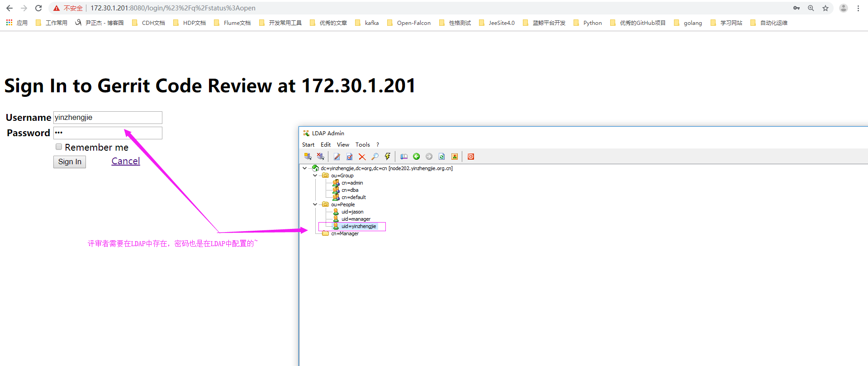Open the Open-Falcon bookmark folder
The height and width of the screenshot is (366, 868).
(409, 23)
